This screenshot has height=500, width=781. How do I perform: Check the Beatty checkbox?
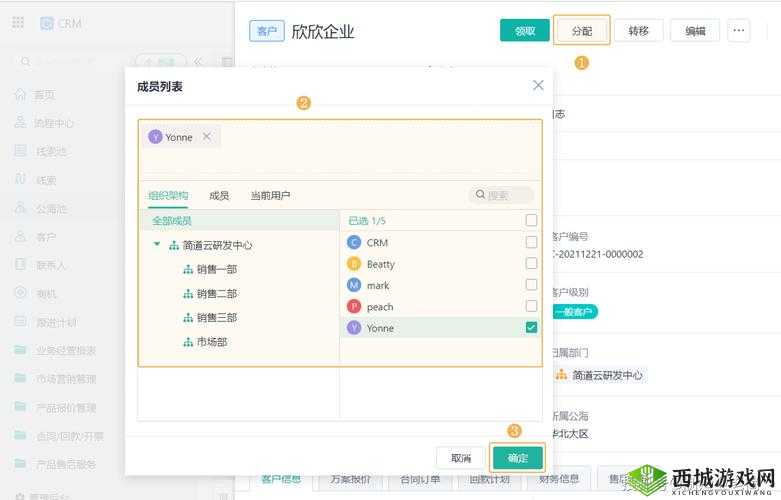coord(531,263)
